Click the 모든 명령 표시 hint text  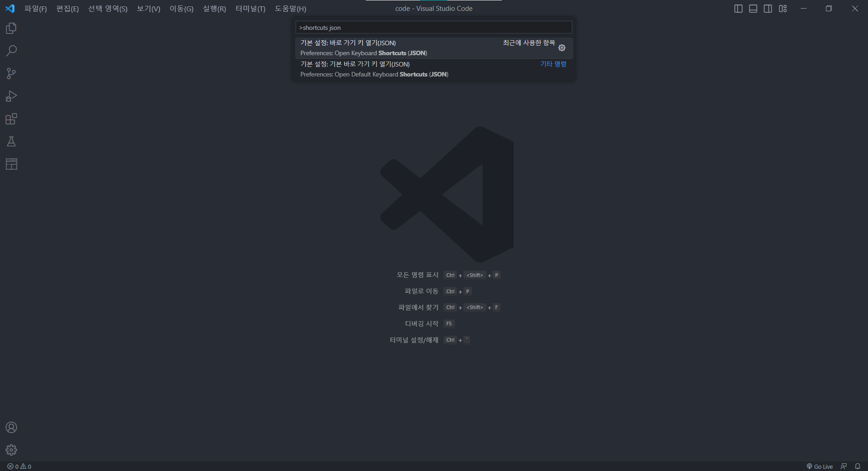[x=417, y=275]
